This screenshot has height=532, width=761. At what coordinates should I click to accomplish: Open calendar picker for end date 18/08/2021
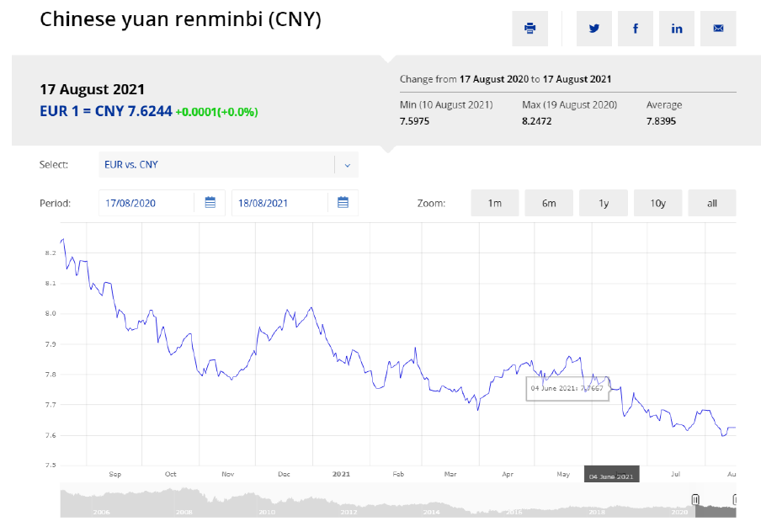343,202
